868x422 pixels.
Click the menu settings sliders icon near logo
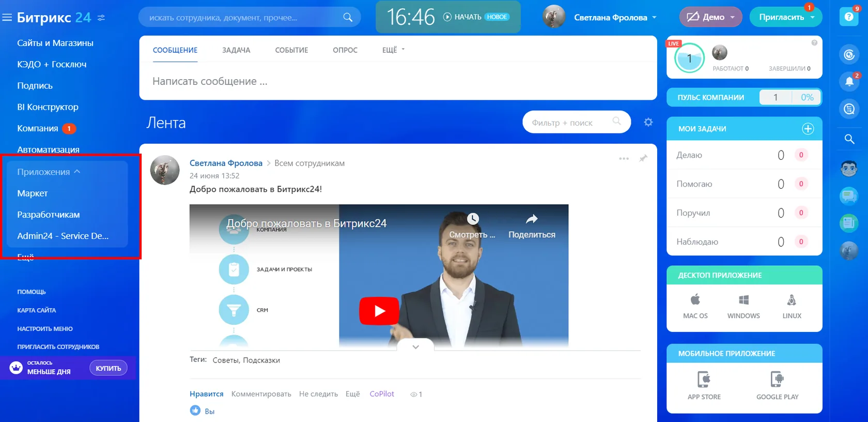(x=101, y=18)
